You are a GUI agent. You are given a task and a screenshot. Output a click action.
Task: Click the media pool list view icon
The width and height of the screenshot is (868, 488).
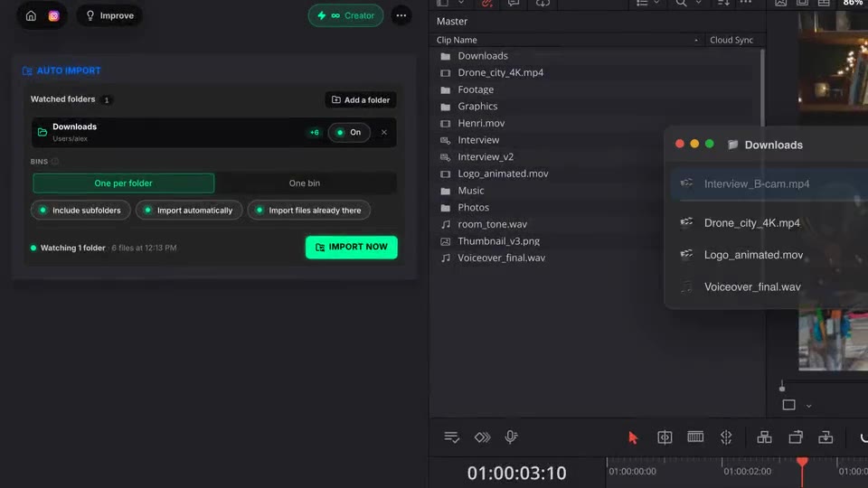point(642,3)
